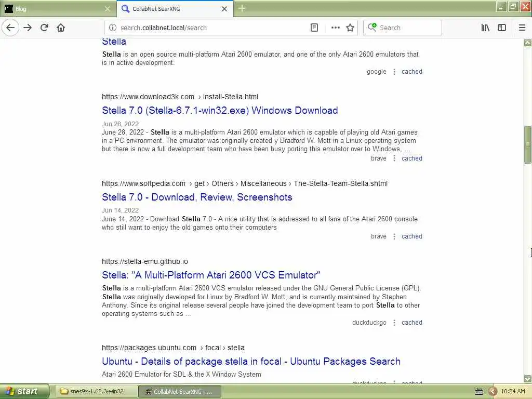
Task: Click page scrollbar up arrow
Action: pos(528,43)
